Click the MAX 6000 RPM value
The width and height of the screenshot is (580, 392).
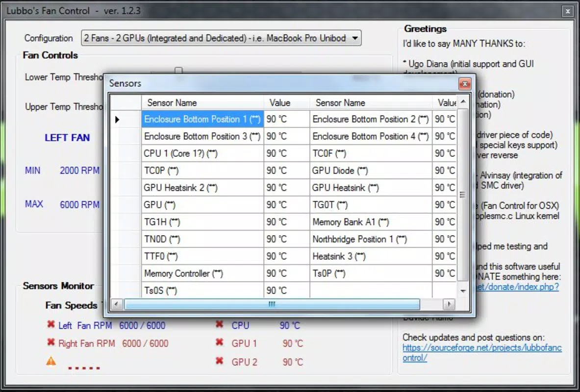pos(79,204)
